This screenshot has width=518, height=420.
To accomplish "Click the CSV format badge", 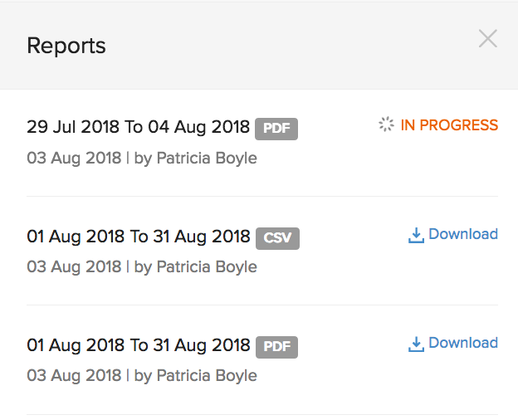I will (277, 238).
